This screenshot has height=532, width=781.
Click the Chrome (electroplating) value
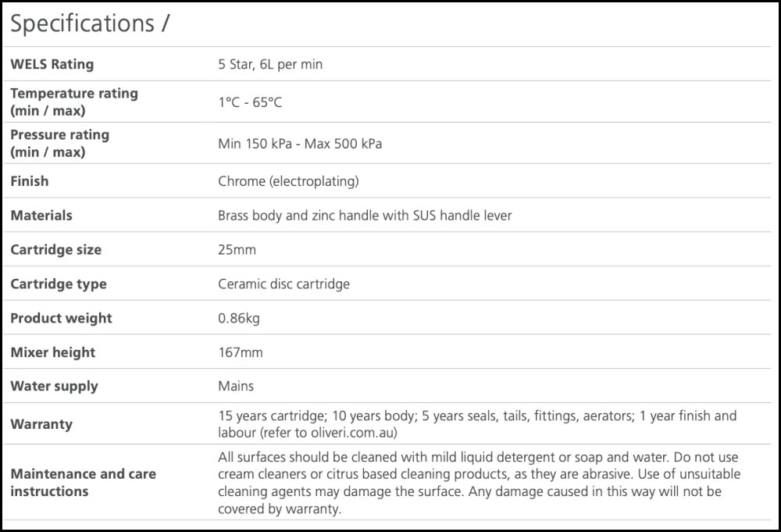288,181
